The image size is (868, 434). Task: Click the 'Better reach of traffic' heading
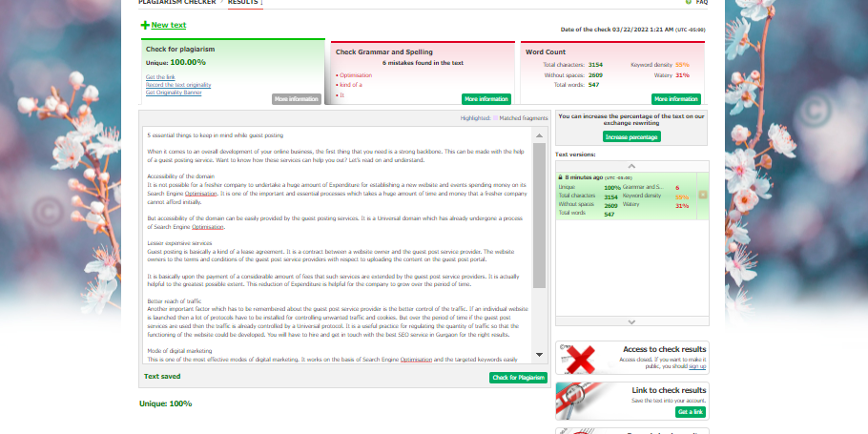pyautogui.click(x=175, y=301)
